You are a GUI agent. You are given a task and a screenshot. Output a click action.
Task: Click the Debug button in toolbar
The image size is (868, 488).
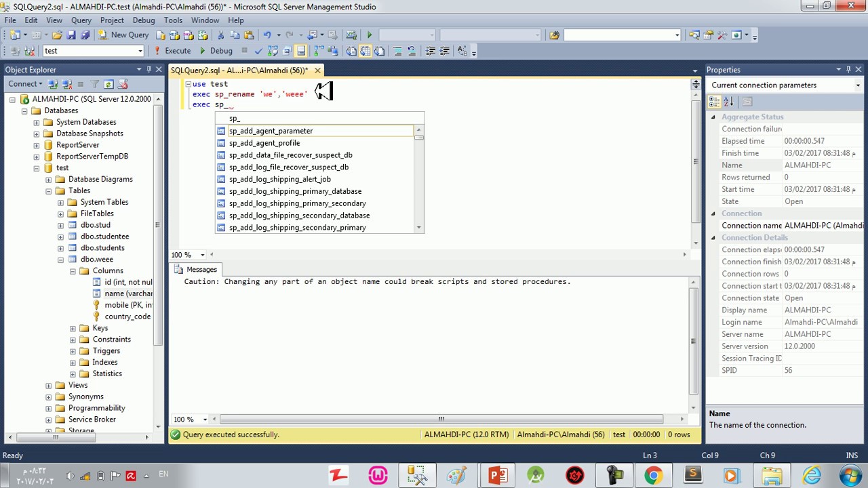click(216, 51)
